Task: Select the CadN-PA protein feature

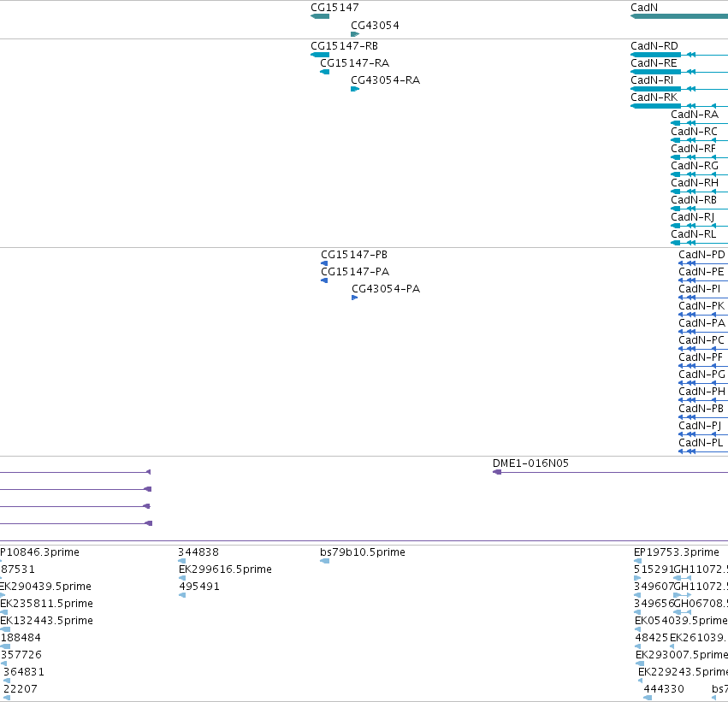Action: [703, 332]
